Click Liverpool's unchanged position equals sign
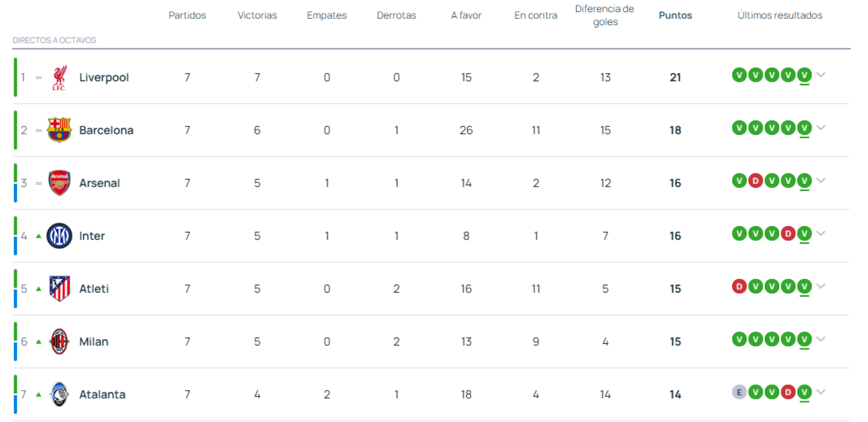Screen dimensions: 868x422 (x=39, y=77)
